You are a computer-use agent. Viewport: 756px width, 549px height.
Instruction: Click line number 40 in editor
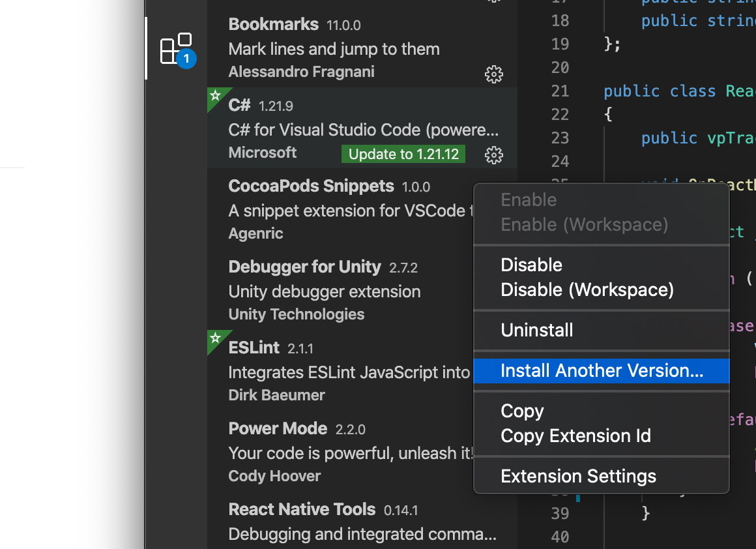point(560,537)
